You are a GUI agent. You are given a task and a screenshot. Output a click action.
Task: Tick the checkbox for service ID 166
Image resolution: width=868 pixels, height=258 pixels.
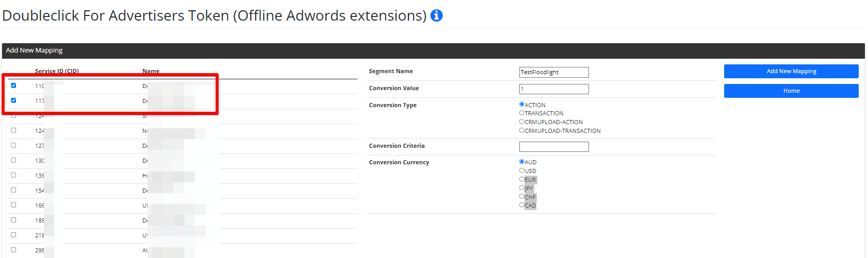coord(13,205)
